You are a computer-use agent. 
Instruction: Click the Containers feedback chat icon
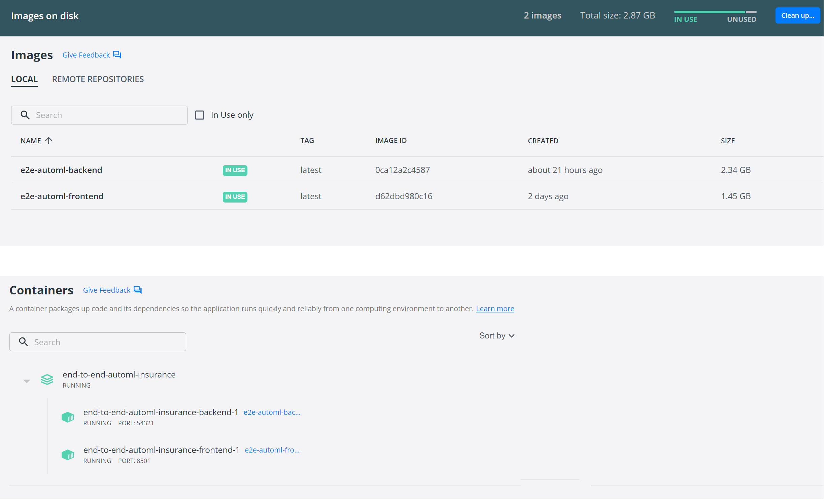coord(138,290)
